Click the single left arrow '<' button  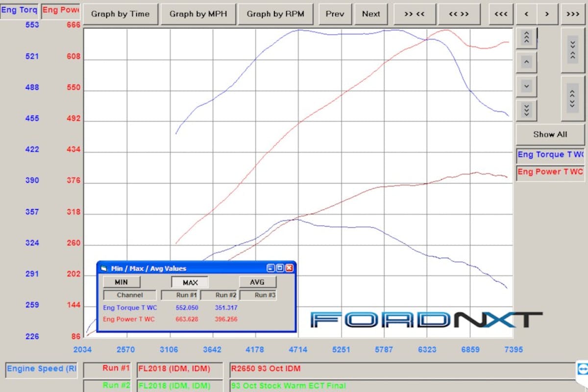tap(526, 14)
